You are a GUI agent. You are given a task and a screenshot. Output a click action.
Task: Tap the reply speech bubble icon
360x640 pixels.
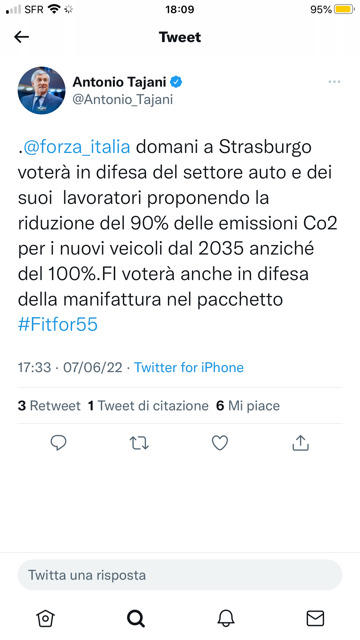pos(58,442)
